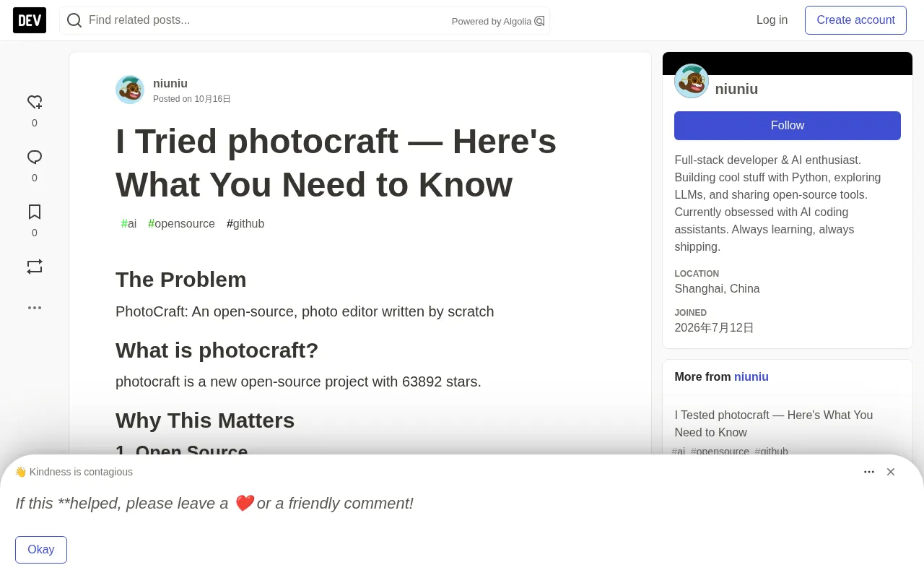The height and width of the screenshot is (578, 924).
Task: Boost the post with the repost icon
Action: pos(35,267)
